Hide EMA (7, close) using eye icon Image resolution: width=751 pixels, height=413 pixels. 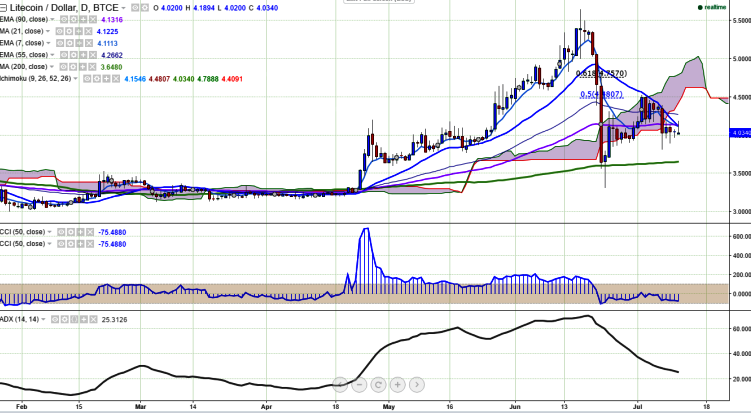[x=60, y=43]
